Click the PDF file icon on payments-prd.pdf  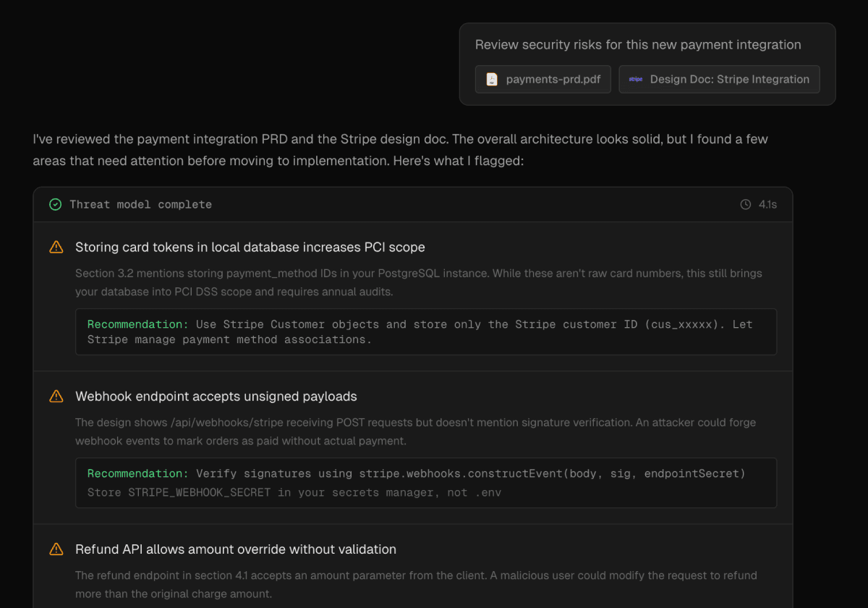[x=492, y=80]
